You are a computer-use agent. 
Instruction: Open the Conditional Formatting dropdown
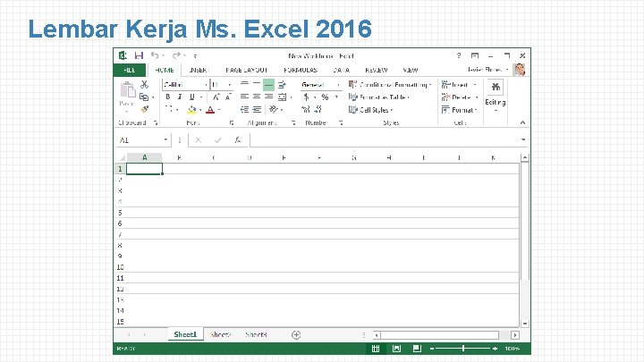pyautogui.click(x=390, y=85)
